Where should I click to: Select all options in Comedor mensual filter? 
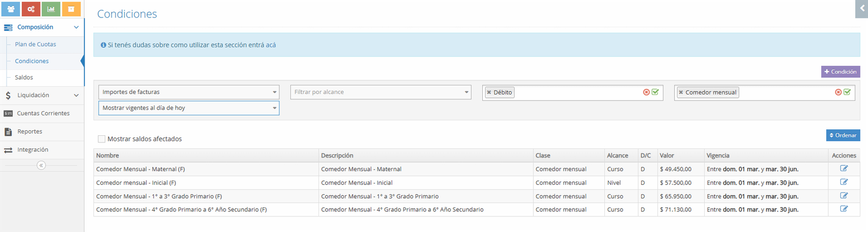pos(847,92)
